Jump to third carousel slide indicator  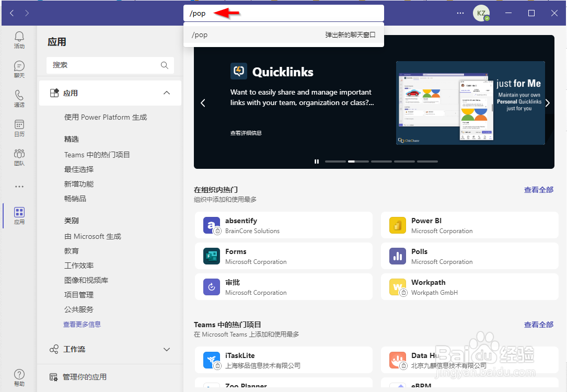pos(381,162)
